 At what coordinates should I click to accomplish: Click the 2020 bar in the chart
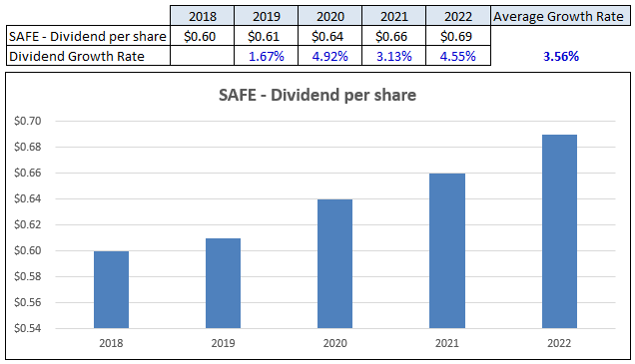[334, 263]
